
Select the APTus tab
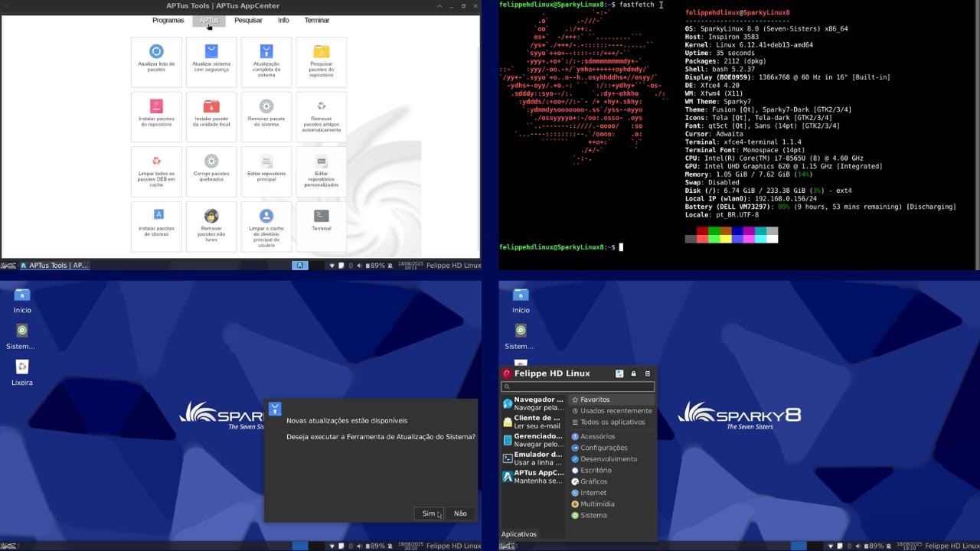click(x=209, y=21)
